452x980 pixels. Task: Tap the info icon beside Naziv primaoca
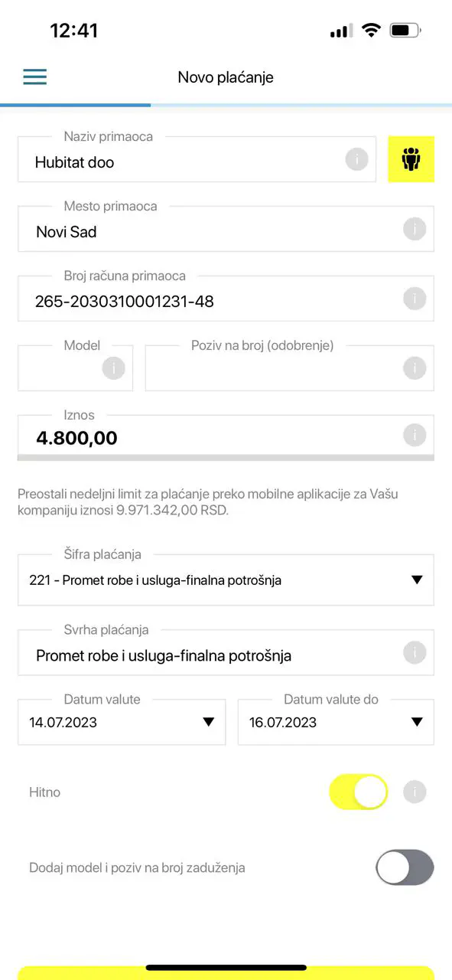point(356,159)
